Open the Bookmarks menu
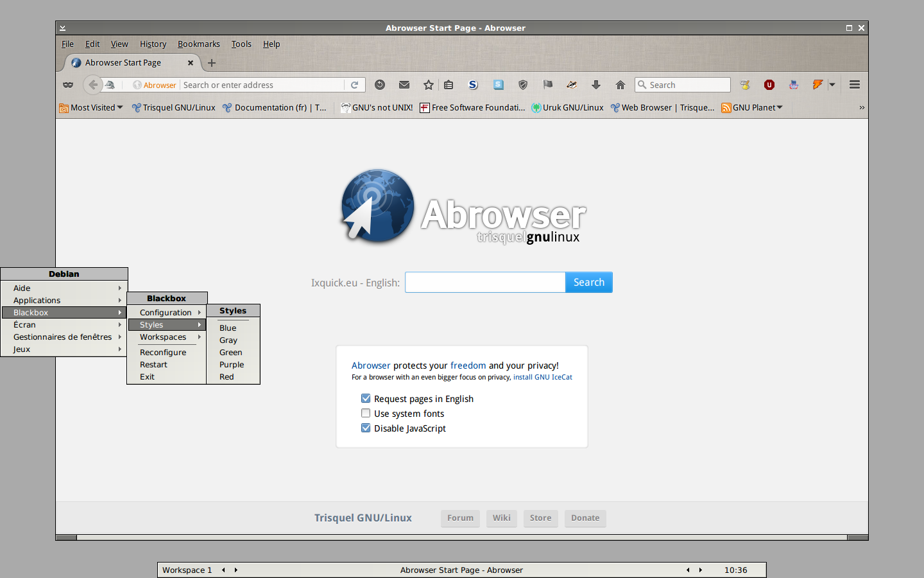 [x=199, y=44]
